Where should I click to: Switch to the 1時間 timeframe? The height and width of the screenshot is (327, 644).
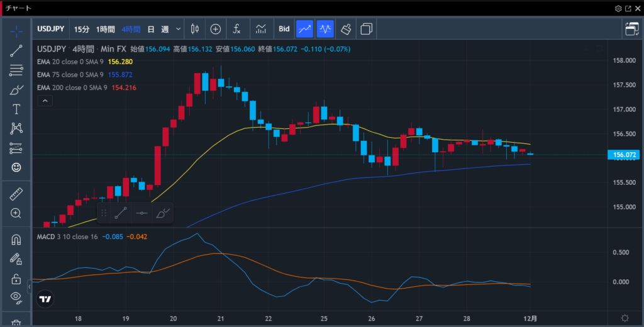point(105,29)
